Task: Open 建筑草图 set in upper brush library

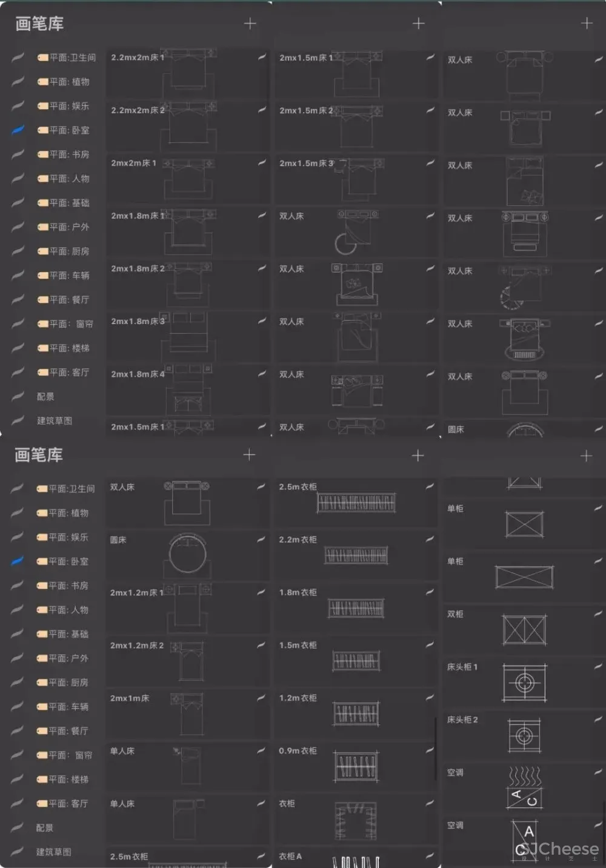Action: [55, 420]
